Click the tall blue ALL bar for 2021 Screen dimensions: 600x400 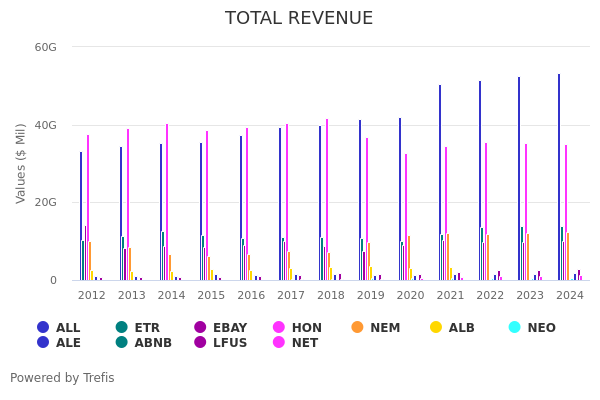[439, 185]
